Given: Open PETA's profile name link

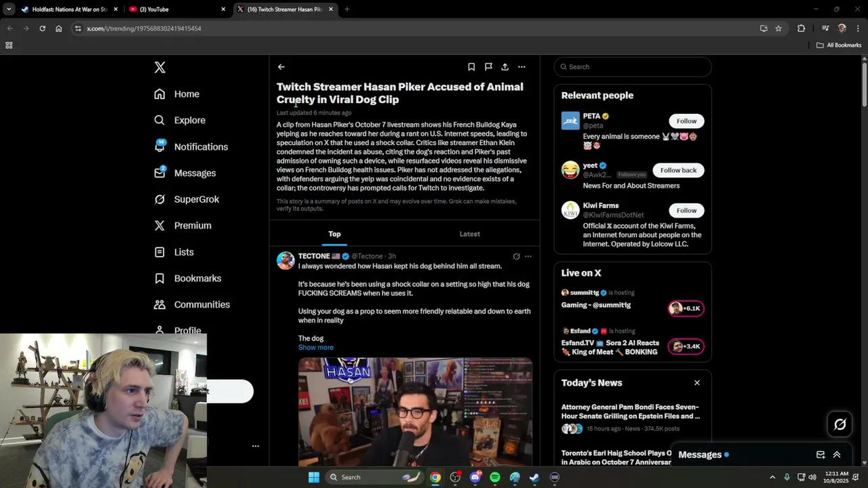Looking at the screenshot, I should click(x=591, y=117).
